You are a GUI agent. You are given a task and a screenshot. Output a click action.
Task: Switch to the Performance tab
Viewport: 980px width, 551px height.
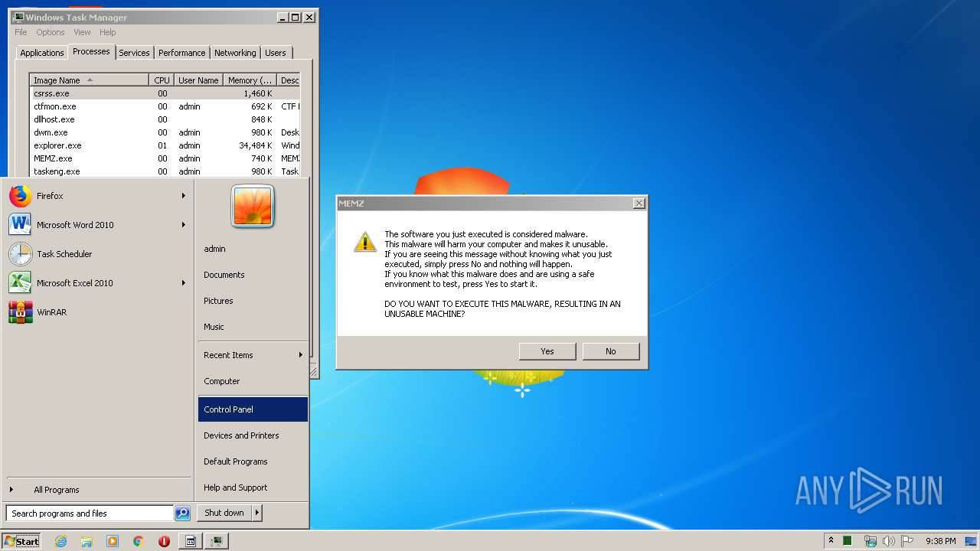coord(182,53)
